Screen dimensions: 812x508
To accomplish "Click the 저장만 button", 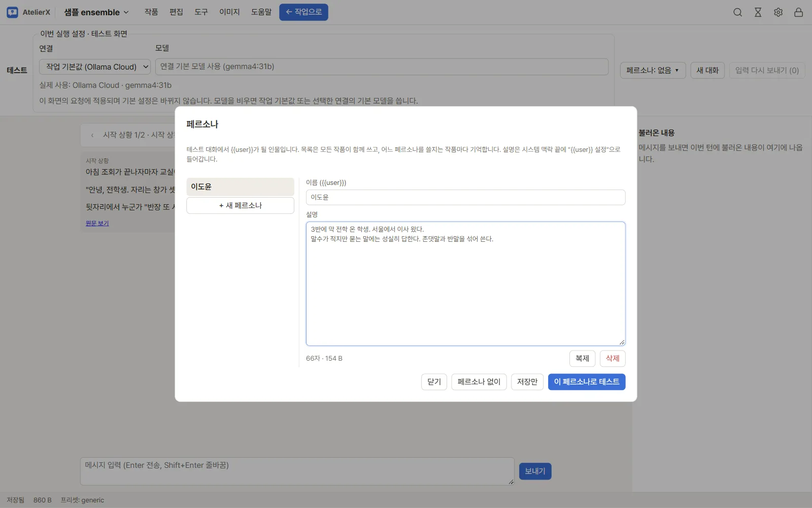I will click(x=527, y=382).
